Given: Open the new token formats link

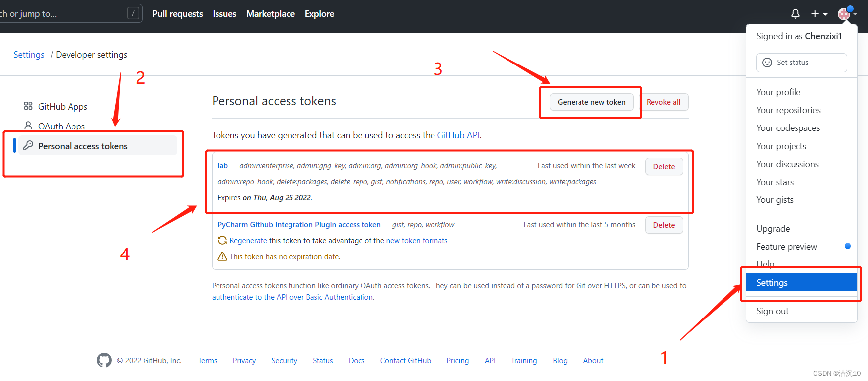Looking at the screenshot, I should [417, 241].
